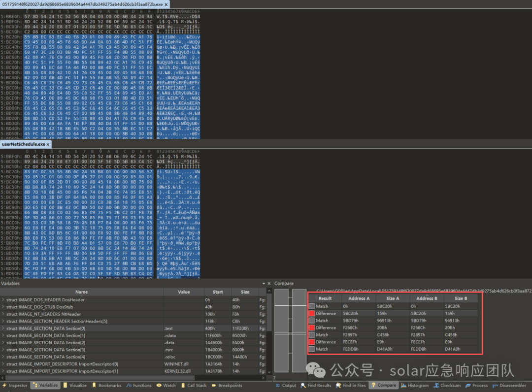This screenshot has height=392, width=532.
Task: Click the Variables panel vertical scrollbar
Action: 269,312
